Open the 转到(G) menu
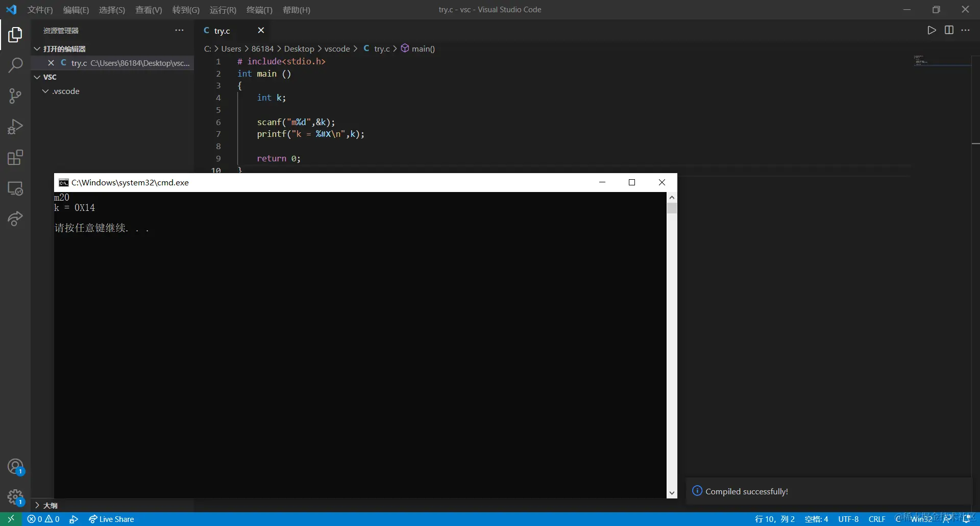 (x=186, y=10)
